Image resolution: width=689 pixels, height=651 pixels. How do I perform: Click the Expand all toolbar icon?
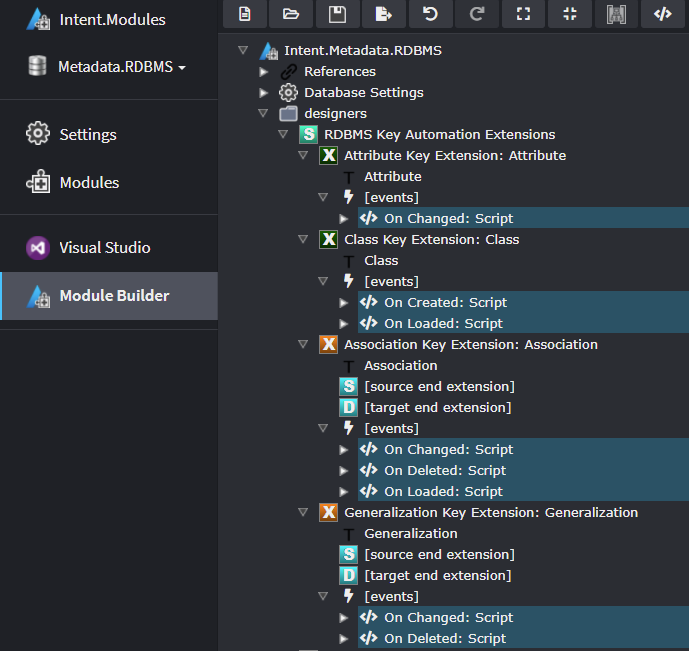(x=523, y=13)
